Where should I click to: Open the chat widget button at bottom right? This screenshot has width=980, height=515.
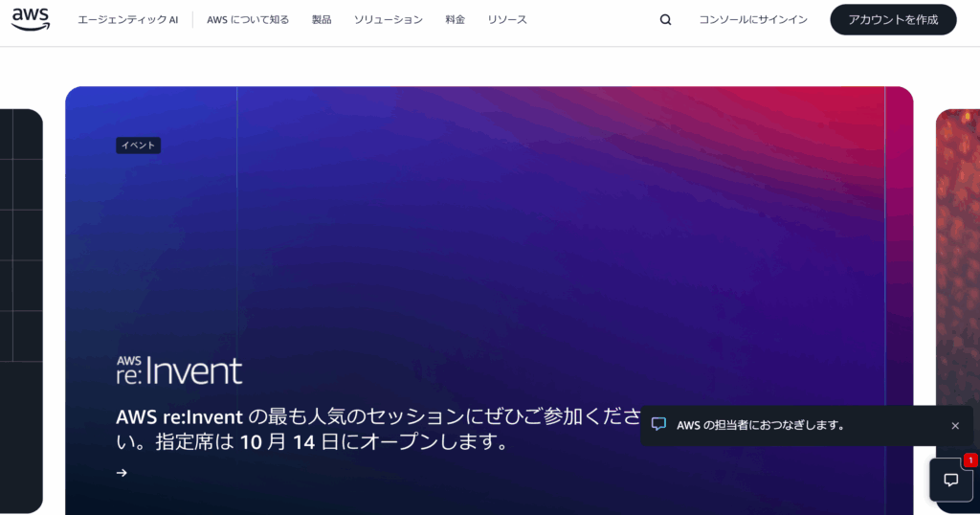[951, 480]
